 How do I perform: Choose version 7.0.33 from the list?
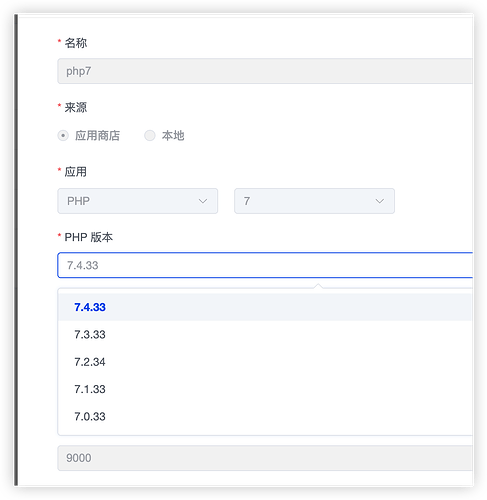[265, 416]
